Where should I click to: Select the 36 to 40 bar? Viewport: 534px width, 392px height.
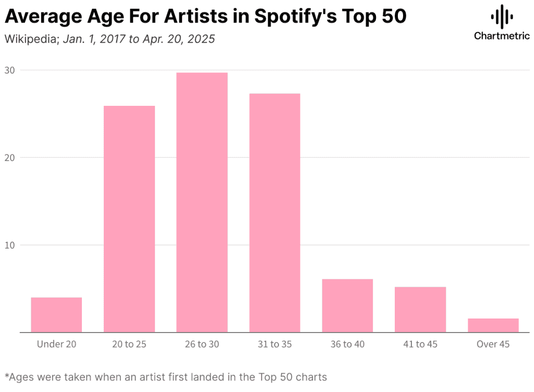coord(347,305)
